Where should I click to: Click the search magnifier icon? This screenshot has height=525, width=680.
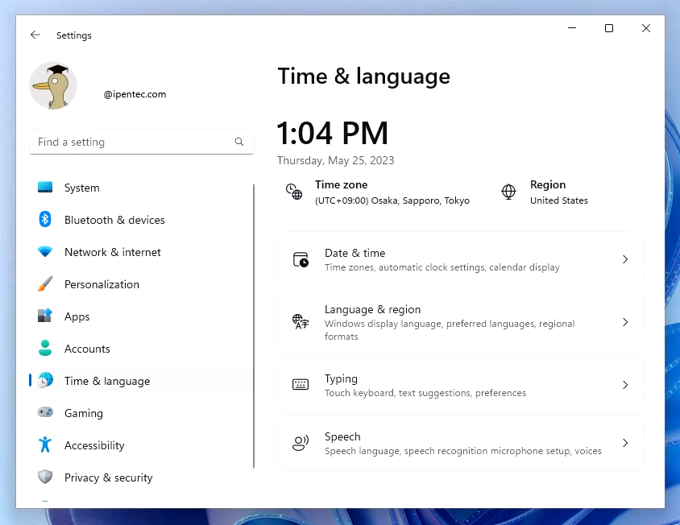239,142
